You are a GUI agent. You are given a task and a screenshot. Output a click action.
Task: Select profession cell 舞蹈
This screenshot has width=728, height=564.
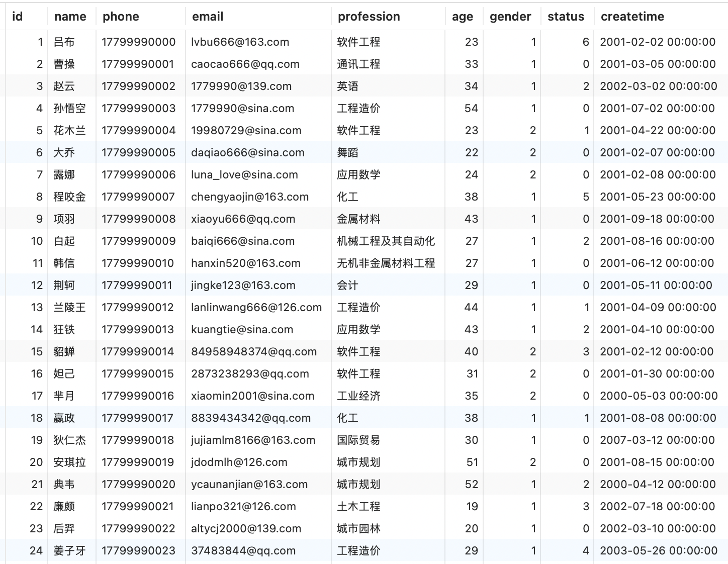click(348, 153)
